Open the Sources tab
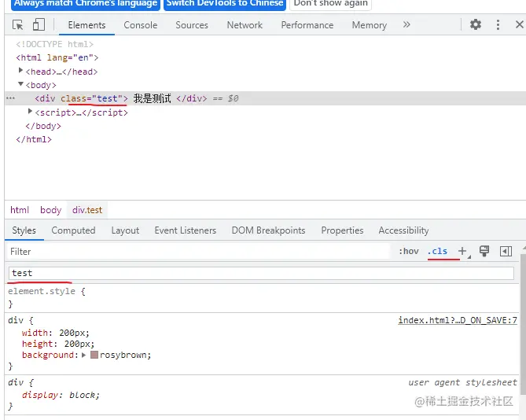This screenshot has height=420, width=526. coord(192,25)
